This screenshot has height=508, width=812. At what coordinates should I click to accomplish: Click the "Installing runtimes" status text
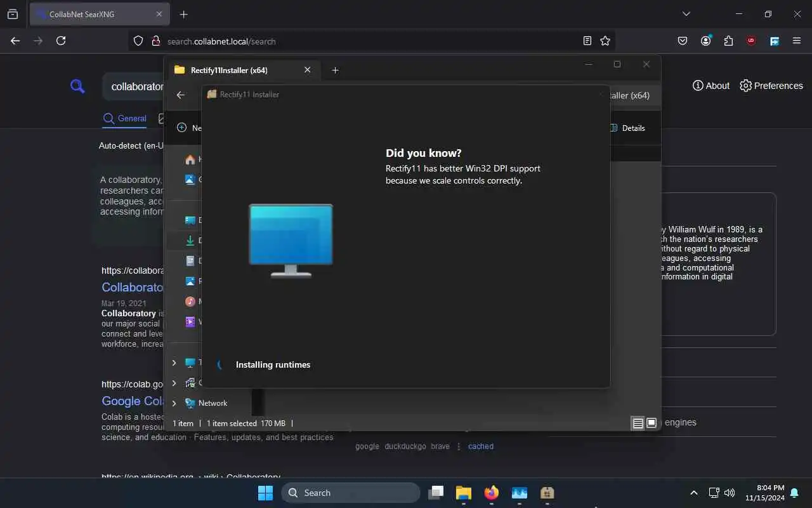[x=273, y=364]
